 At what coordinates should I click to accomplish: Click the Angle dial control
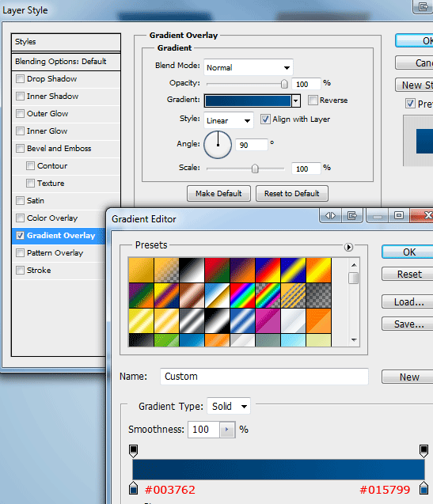click(x=218, y=145)
